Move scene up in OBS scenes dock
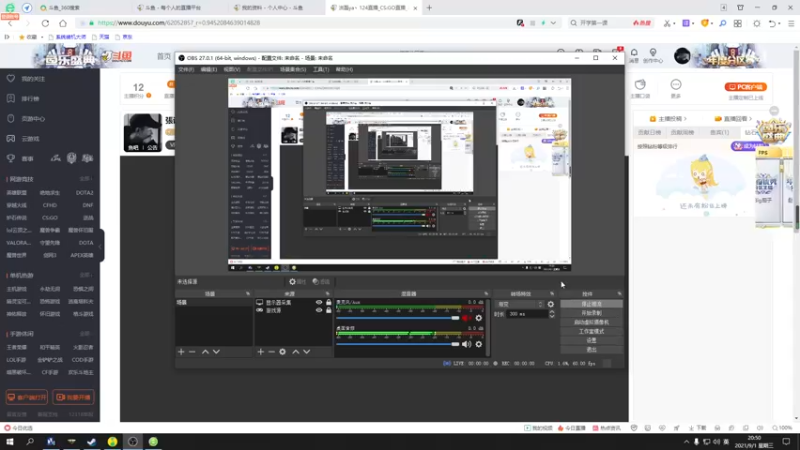 (205, 352)
